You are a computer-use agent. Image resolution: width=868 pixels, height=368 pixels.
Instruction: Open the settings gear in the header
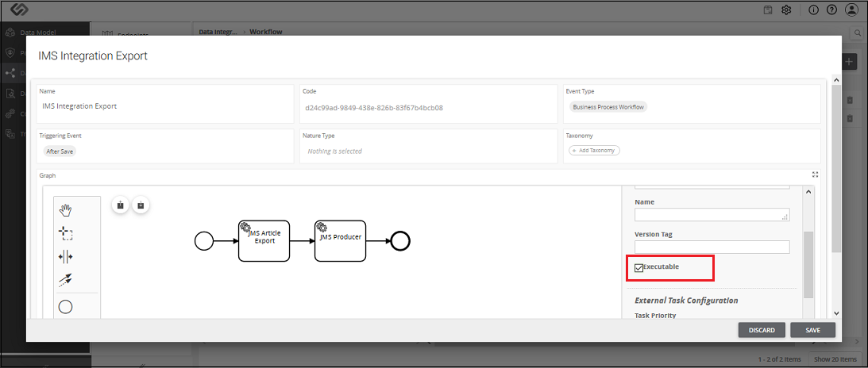pos(786,10)
